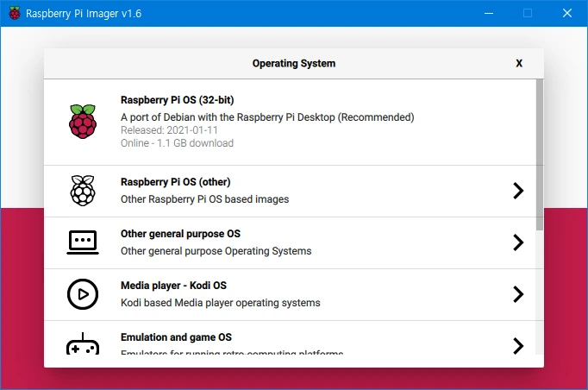Viewport: 588px width, 390px height.
Task: Click the Kodi media player play icon
Action: 83,294
